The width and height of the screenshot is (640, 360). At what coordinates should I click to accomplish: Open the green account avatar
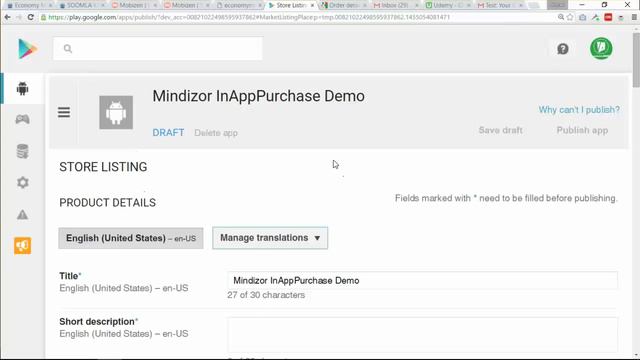601,48
